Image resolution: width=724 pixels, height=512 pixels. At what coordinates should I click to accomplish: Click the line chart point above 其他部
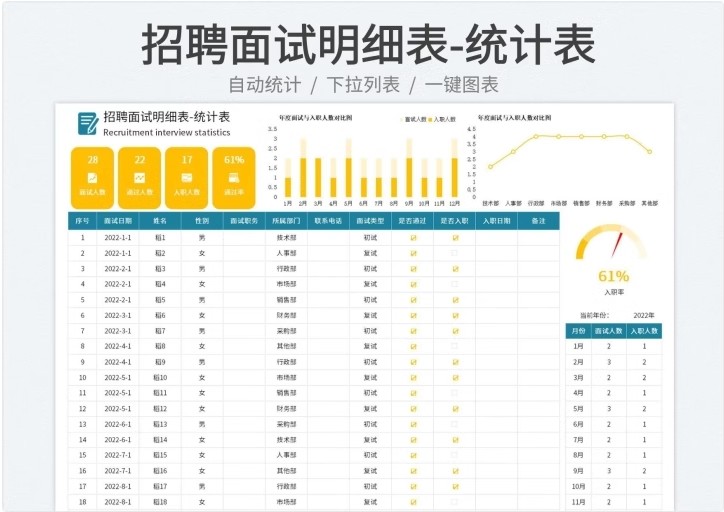coord(650,151)
